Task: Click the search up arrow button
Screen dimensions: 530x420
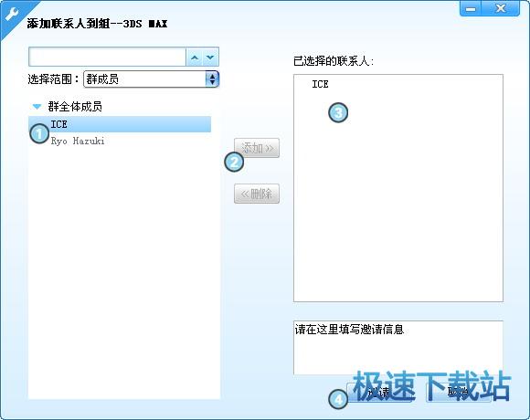Action: pyautogui.click(x=195, y=57)
